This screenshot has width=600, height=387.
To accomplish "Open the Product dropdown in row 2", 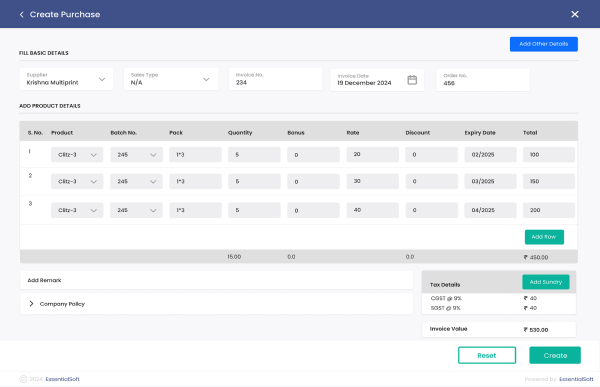I will coord(77,181).
